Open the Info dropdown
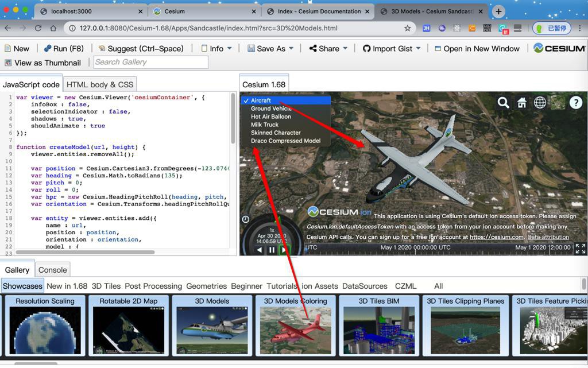 [x=216, y=48]
